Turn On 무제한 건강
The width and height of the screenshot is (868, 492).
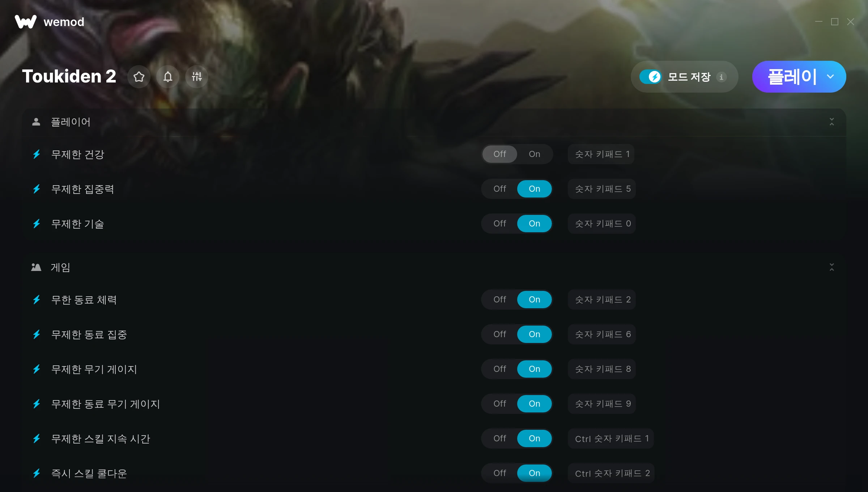535,154
